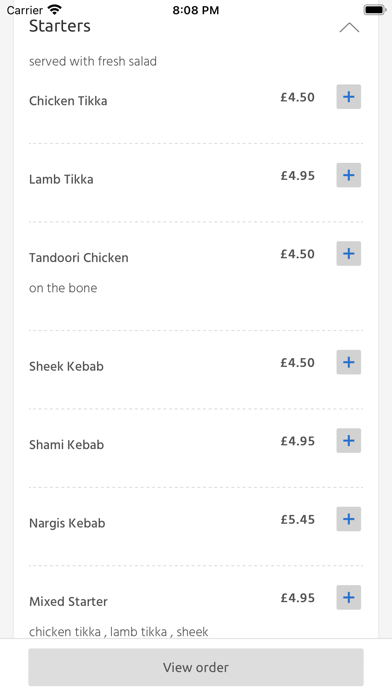Choose the Shami Kebab menu row
392x696 pixels.
pos(196,448)
